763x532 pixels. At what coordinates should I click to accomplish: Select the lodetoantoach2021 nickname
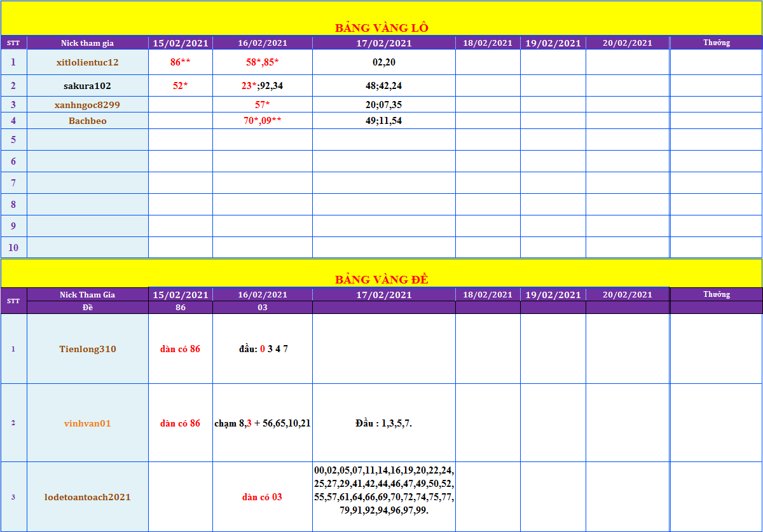(x=87, y=497)
